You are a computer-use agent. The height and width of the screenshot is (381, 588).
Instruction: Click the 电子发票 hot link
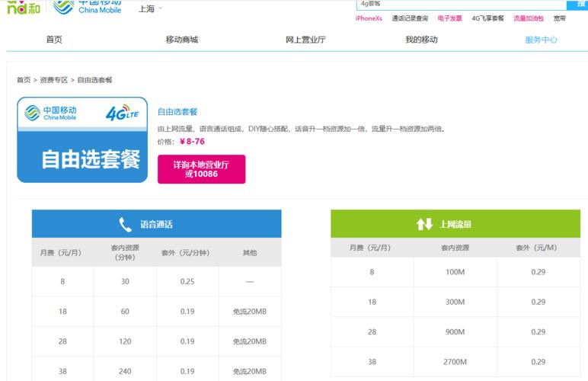449,18
